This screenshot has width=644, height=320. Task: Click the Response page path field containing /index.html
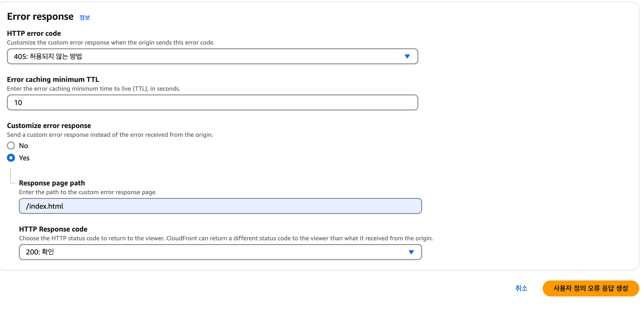220,206
